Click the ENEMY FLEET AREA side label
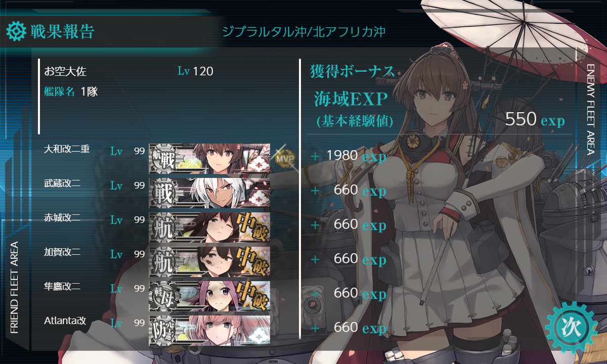The height and width of the screenshot is (364, 607). pos(590,109)
